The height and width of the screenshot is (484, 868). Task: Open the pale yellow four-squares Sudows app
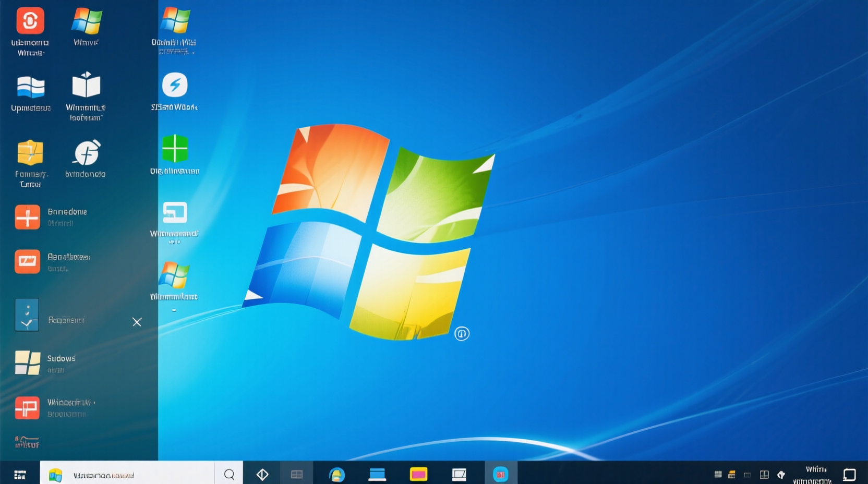click(x=28, y=363)
